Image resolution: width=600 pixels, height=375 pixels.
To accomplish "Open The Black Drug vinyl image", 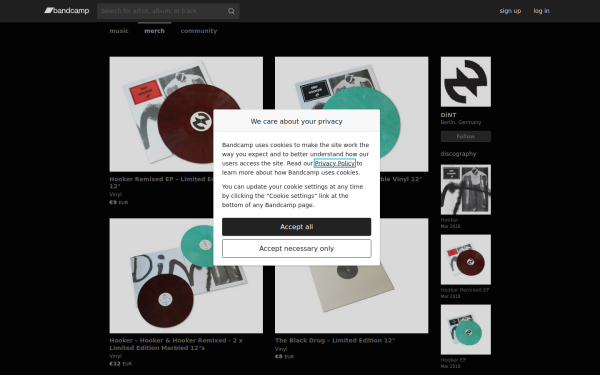I will coord(352,276).
